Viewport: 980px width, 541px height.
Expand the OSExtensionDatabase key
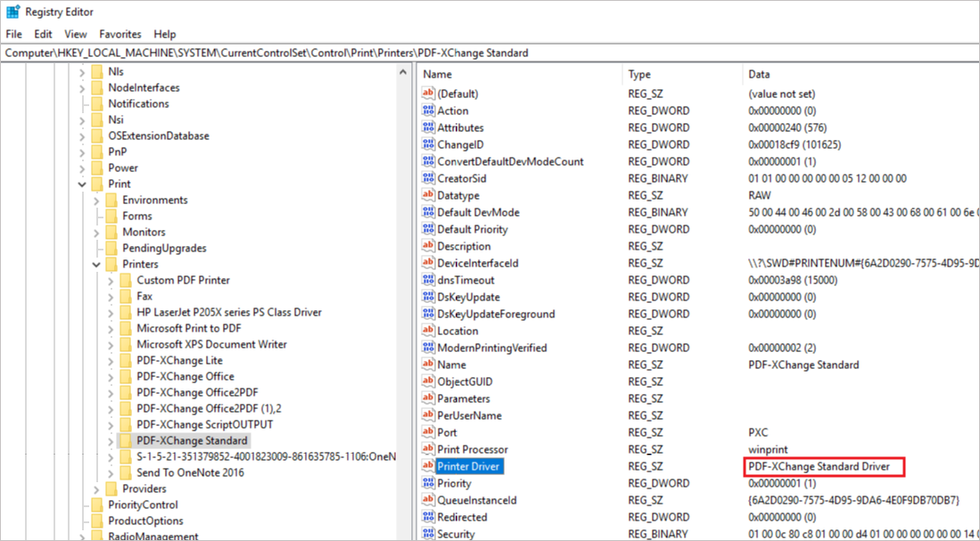[82, 136]
